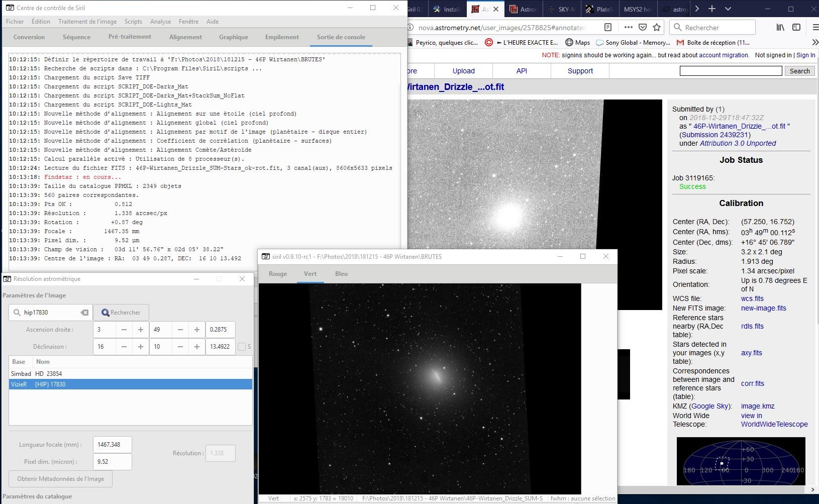Viewport: 819px width, 504px height.
Task: Increase declination degrees value
Action: tap(141, 347)
